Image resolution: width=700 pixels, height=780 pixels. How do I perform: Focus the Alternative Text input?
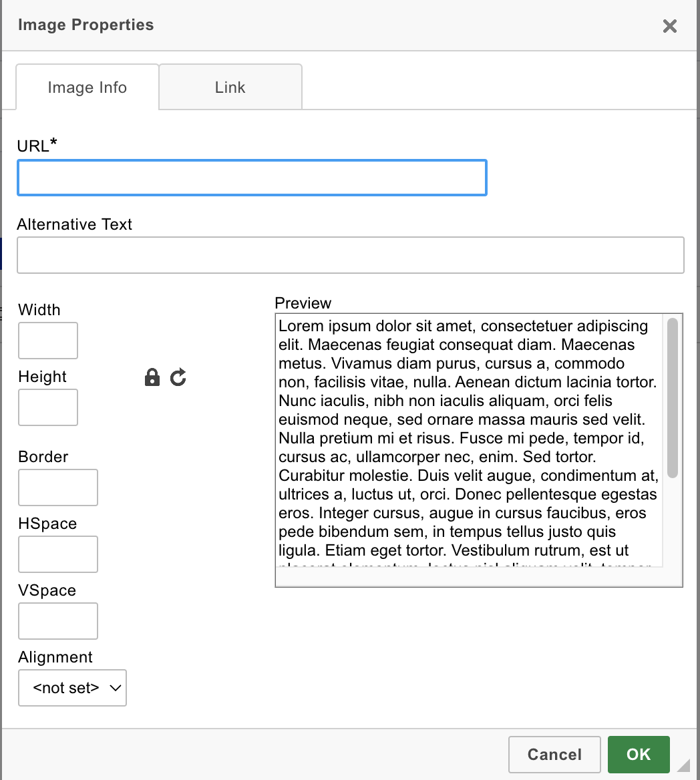click(x=351, y=255)
